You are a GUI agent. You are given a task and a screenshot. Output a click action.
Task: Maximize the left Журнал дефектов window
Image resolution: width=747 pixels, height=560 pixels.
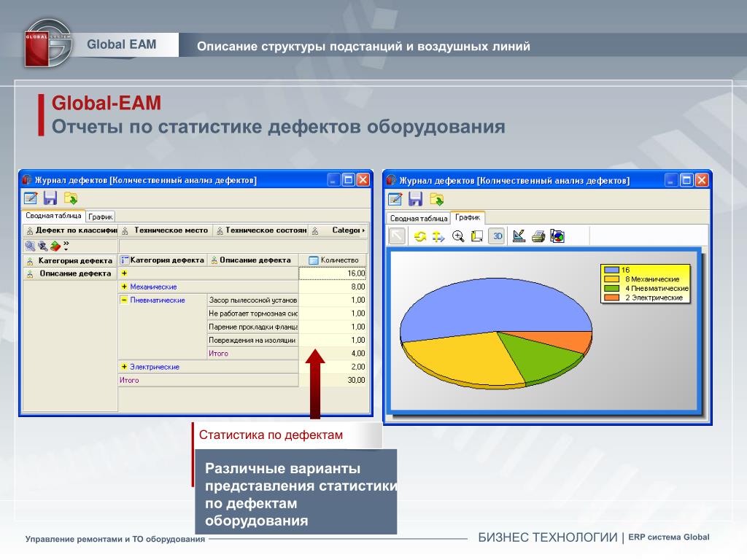348,179
